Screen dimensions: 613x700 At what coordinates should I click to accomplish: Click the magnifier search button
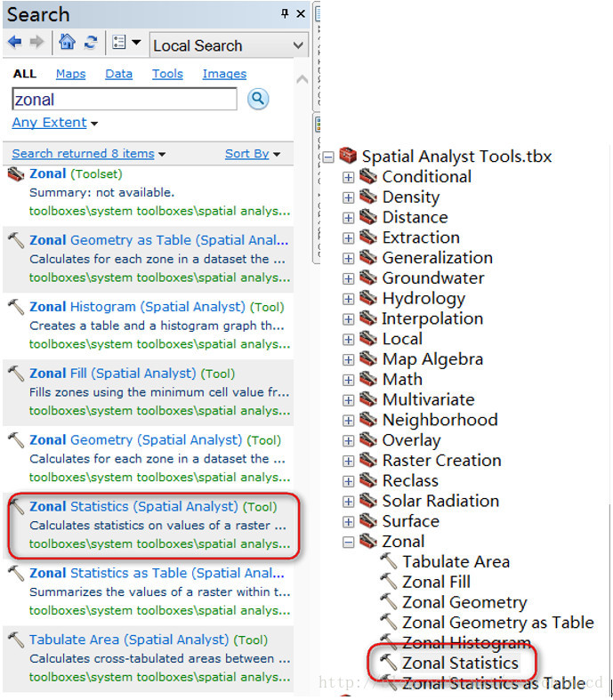click(258, 99)
